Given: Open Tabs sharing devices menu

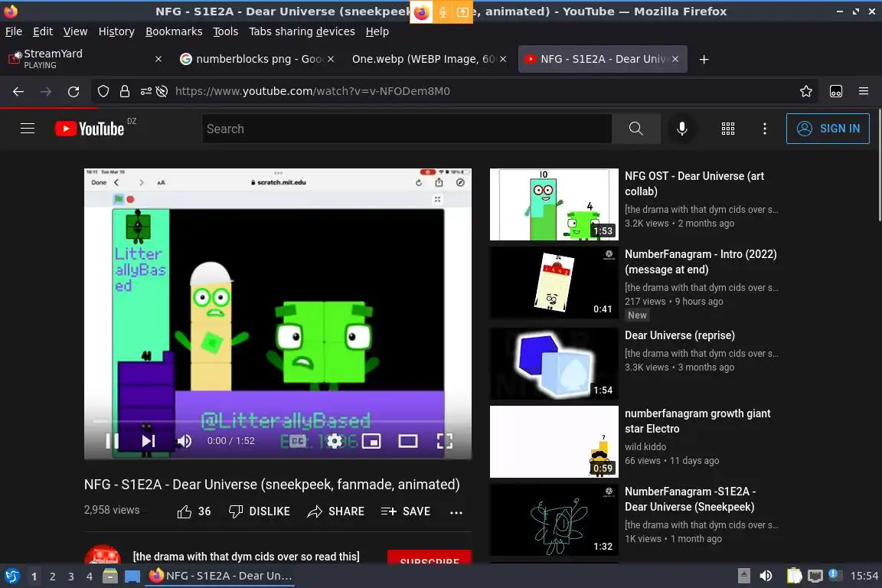Looking at the screenshot, I should coord(302,31).
